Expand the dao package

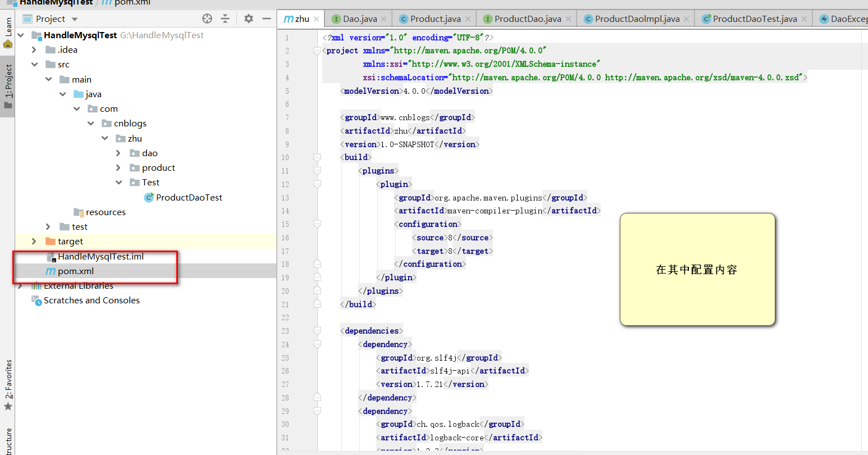pyautogui.click(x=118, y=153)
